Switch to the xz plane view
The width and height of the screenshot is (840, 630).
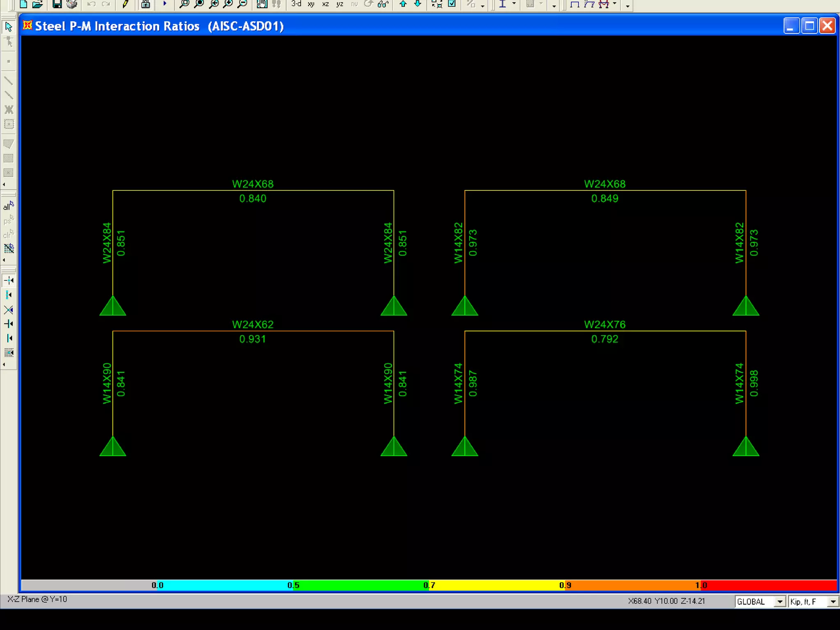click(325, 4)
